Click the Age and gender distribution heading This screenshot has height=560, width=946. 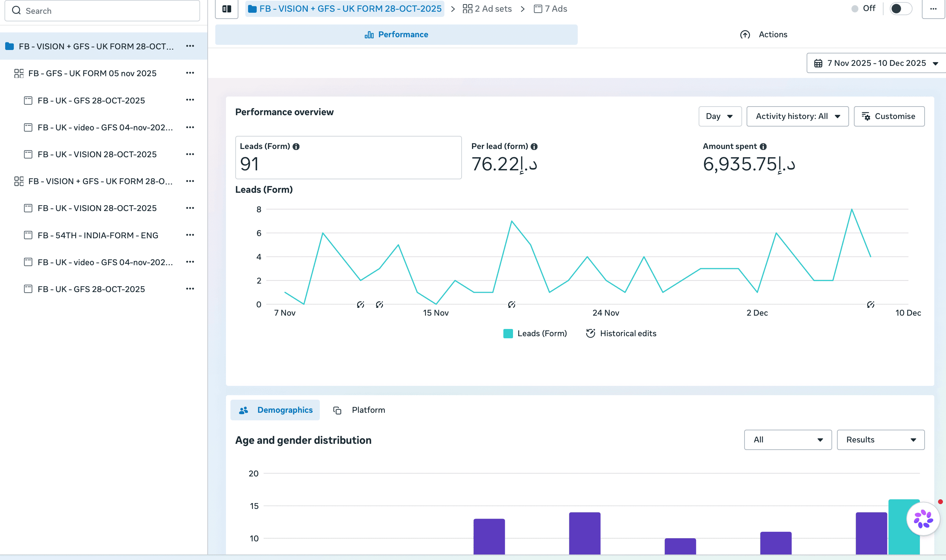click(303, 440)
